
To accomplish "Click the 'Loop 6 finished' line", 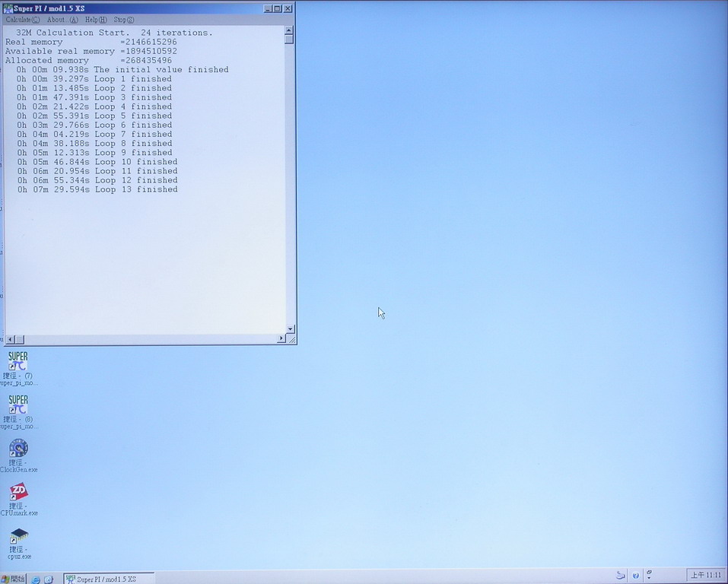I will (94, 125).
